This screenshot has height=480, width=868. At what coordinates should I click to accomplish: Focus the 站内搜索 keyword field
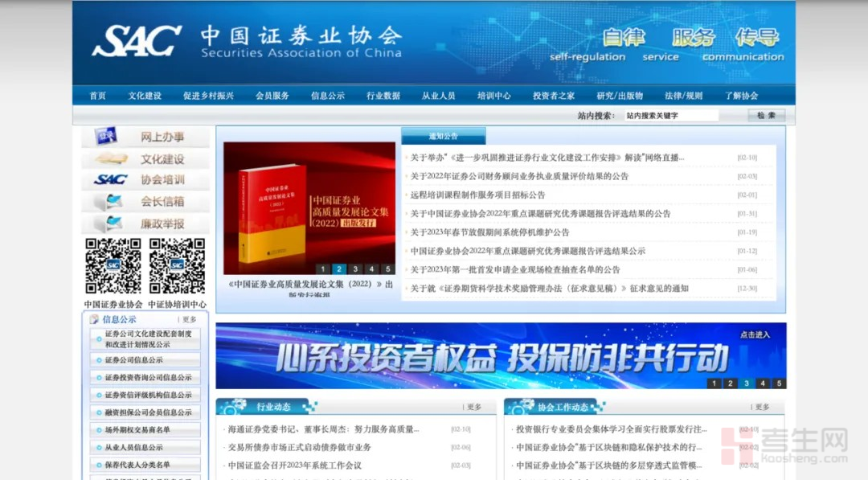tap(671, 116)
